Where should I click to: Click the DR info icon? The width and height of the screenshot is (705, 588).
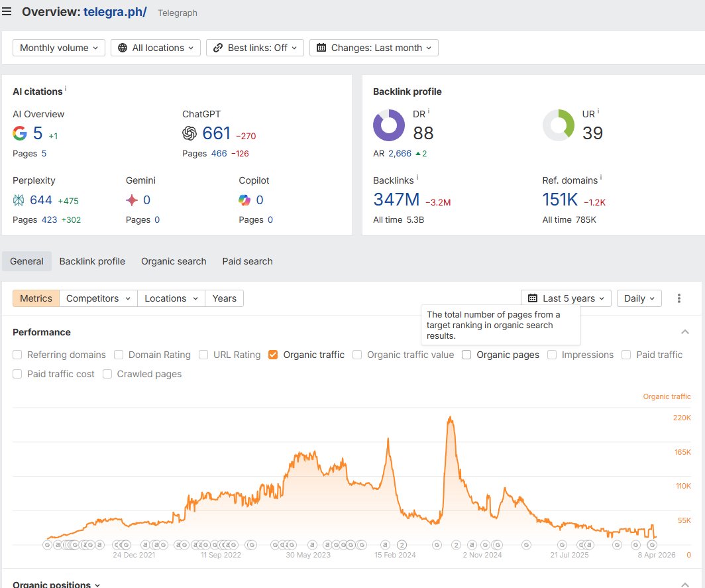429,111
